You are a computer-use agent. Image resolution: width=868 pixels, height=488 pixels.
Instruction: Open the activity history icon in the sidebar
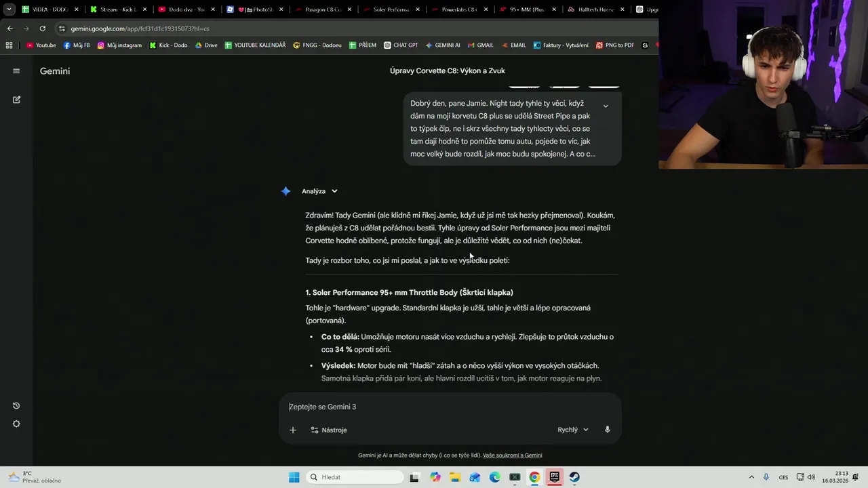[x=16, y=406]
